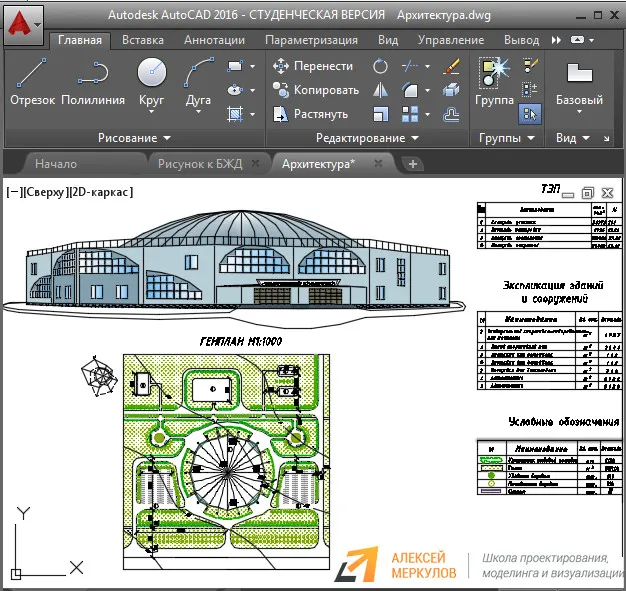Click the rectangle draw tool icon
This screenshot has height=591, width=626.
pyautogui.click(x=235, y=66)
